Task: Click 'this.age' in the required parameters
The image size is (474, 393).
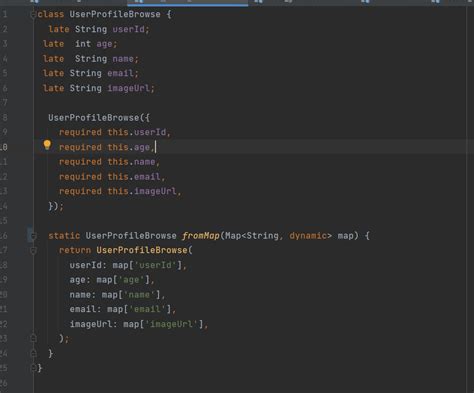Action: (x=129, y=147)
